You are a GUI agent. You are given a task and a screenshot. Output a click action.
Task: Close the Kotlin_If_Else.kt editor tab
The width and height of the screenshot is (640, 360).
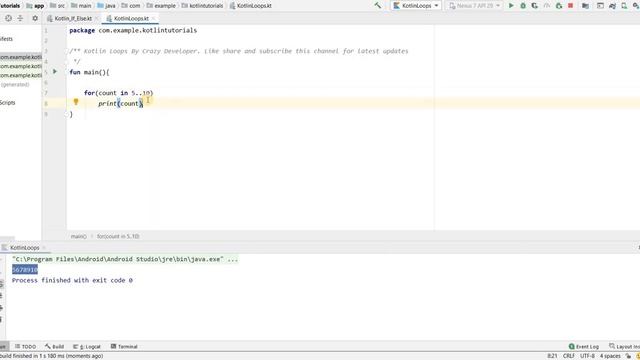(96, 18)
